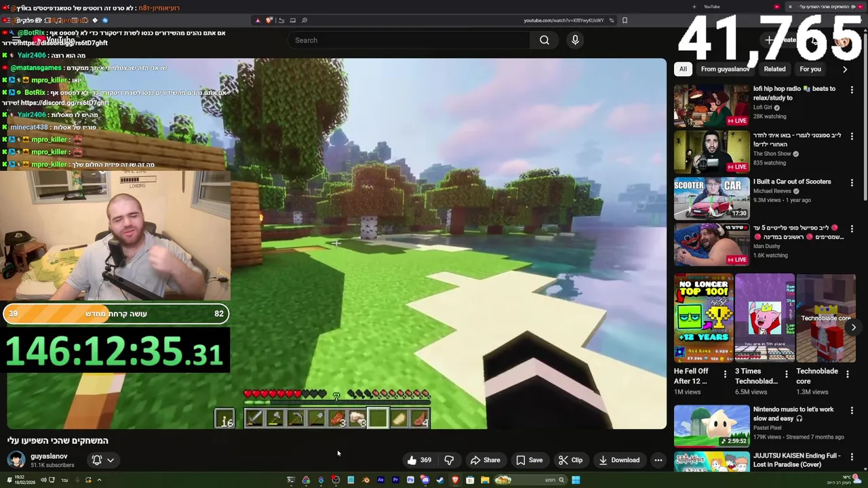This screenshot has width=868, height=488.
Task: Like the video with thumbs up
Action: [419, 460]
